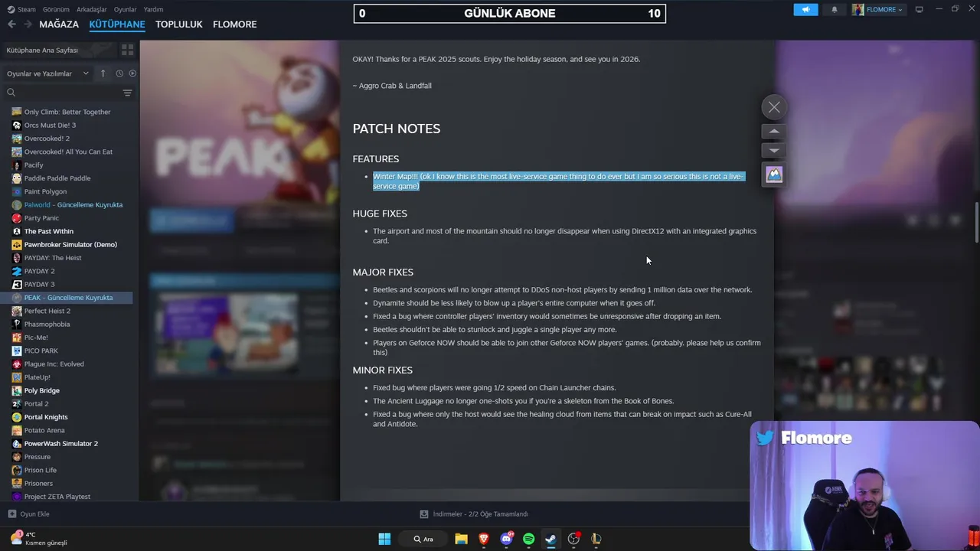
Task: Open the Steam menu
Action: coord(22,9)
